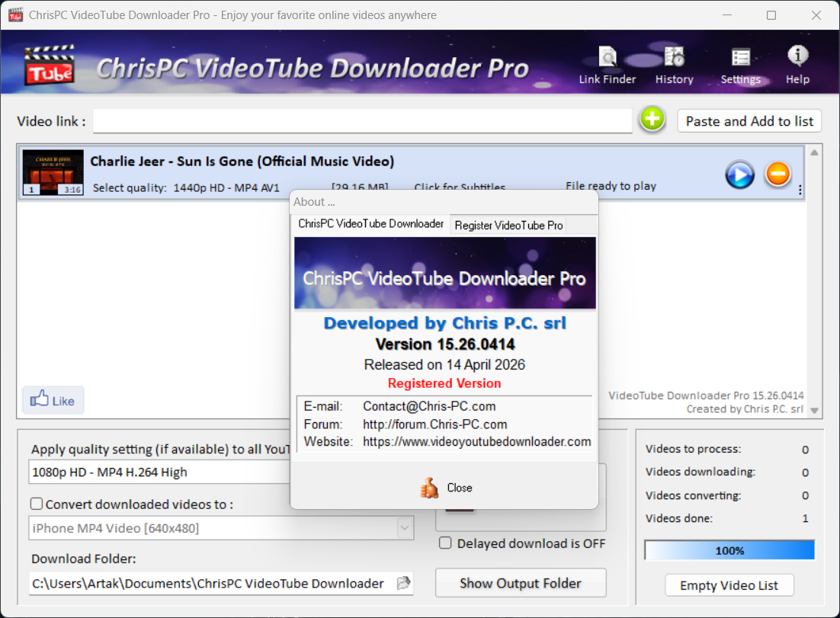
Task: Click the app icon in title bar
Action: [x=15, y=14]
